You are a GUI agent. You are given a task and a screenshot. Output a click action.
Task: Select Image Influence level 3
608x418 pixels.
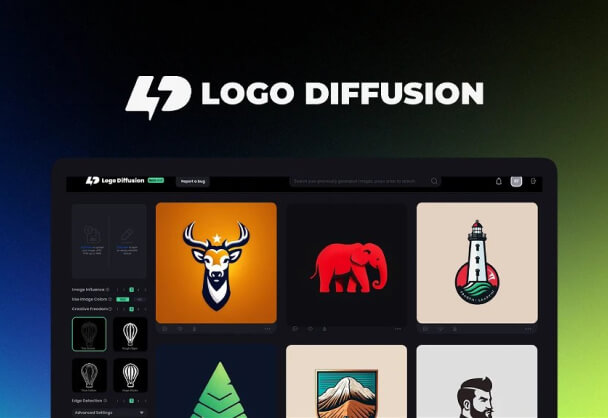(x=131, y=290)
